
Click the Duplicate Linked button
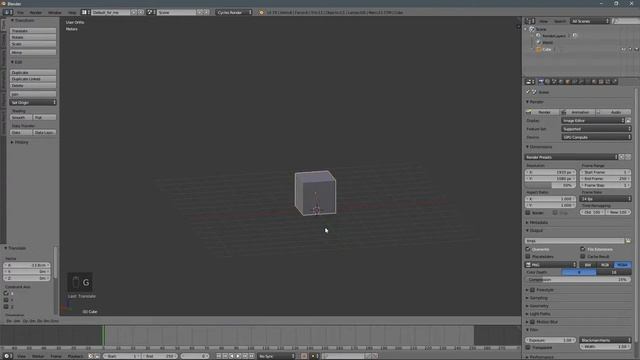tap(33, 79)
